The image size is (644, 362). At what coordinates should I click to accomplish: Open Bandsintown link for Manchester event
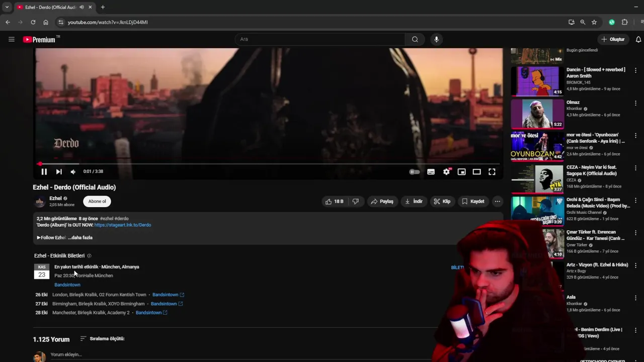[x=151, y=313]
